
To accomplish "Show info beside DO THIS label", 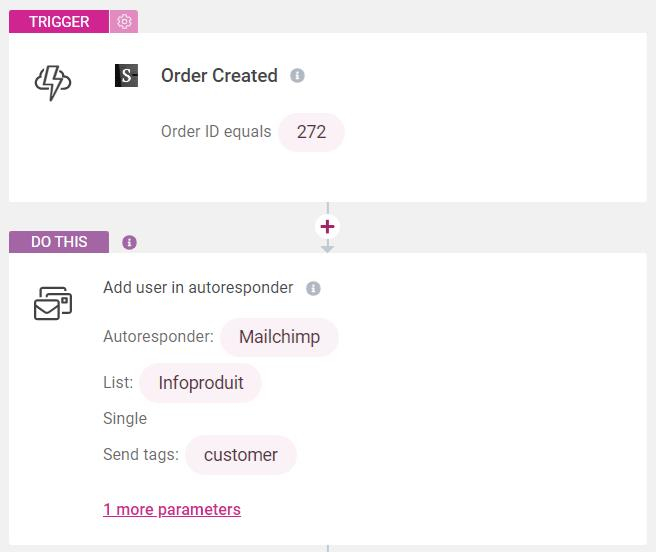I will point(129,242).
